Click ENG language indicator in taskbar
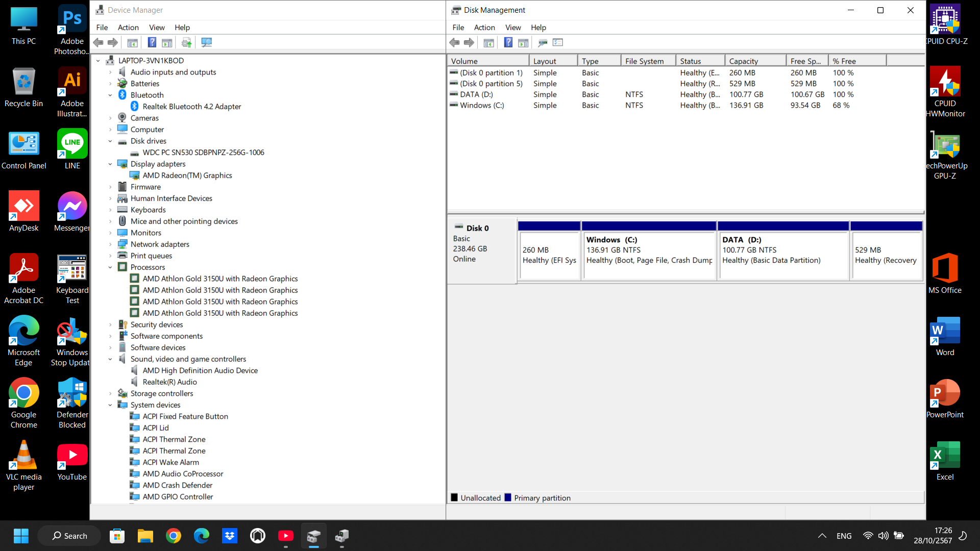 pos(844,536)
